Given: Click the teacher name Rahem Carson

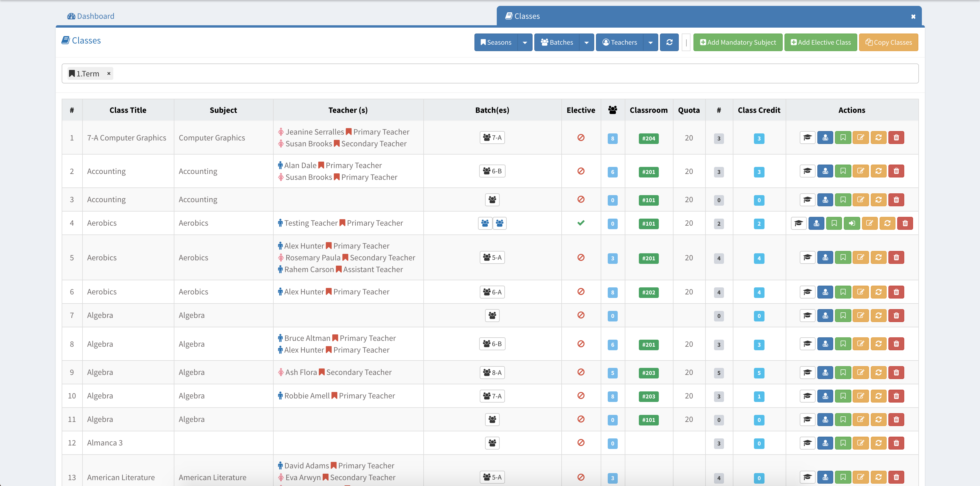Looking at the screenshot, I should (309, 269).
